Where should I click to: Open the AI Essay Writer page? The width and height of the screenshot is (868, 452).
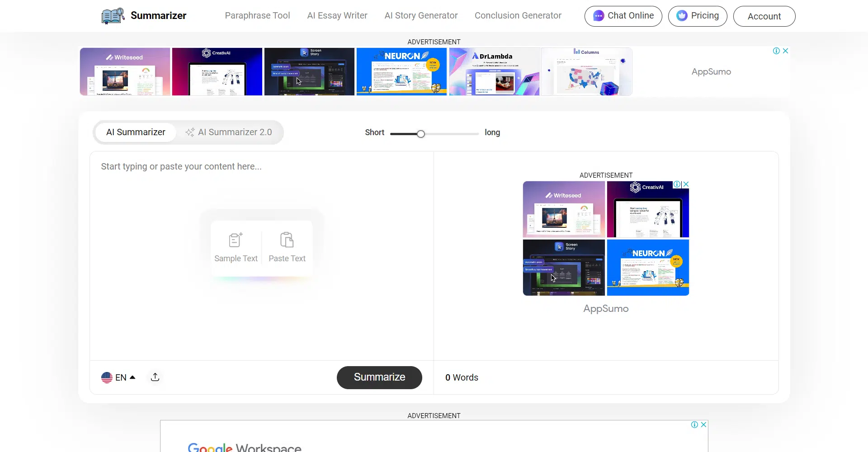pos(337,15)
